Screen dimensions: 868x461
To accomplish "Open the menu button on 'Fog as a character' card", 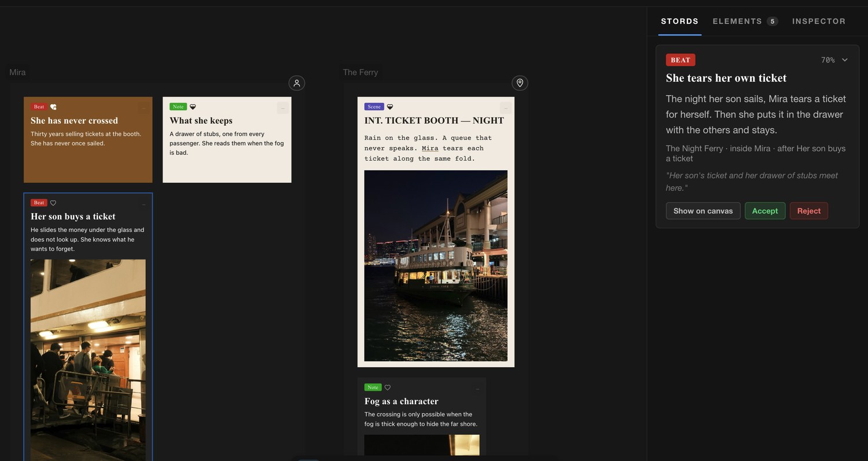I will 477,389.
